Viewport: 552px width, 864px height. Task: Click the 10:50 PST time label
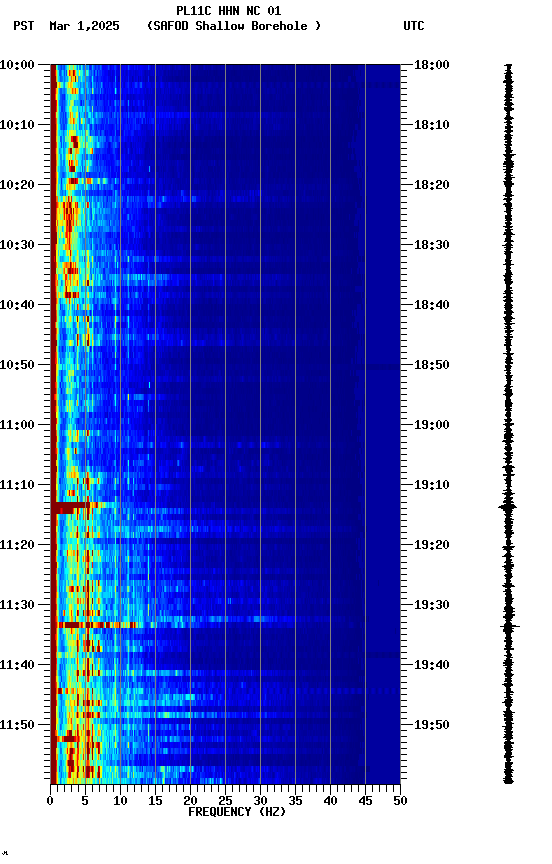[x=17, y=365]
